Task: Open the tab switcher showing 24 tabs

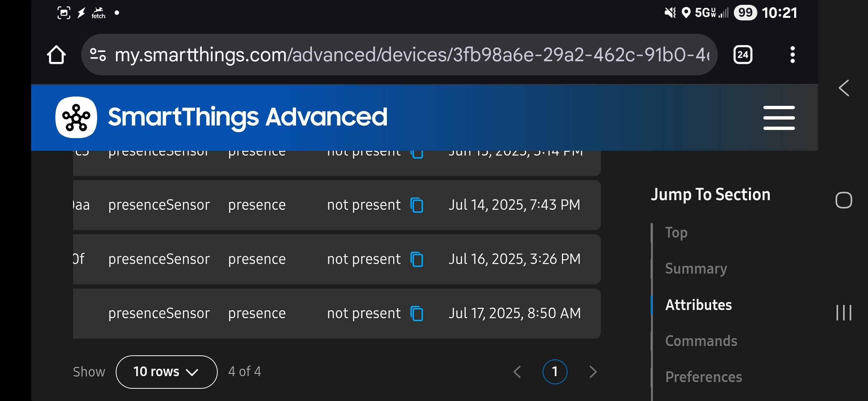Action: pyautogui.click(x=743, y=55)
